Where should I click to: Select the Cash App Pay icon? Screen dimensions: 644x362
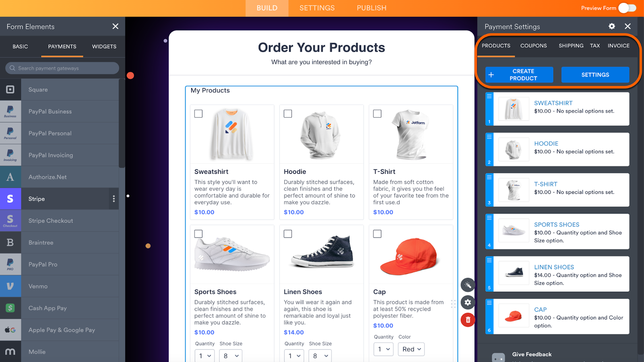point(10,308)
